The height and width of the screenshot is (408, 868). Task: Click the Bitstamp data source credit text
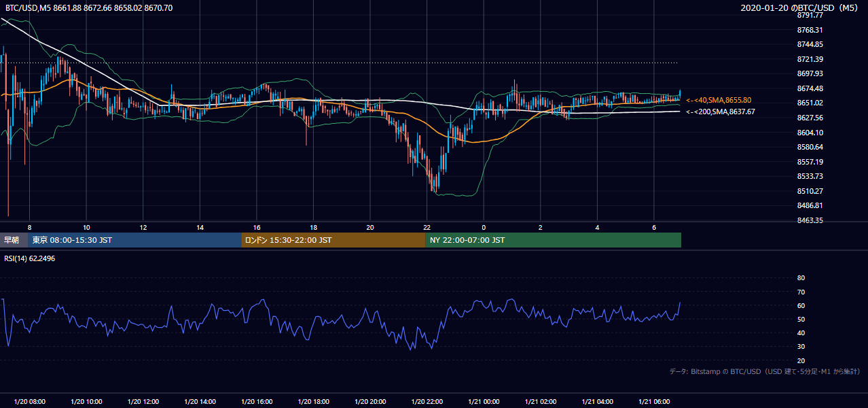[x=765, y=371]
